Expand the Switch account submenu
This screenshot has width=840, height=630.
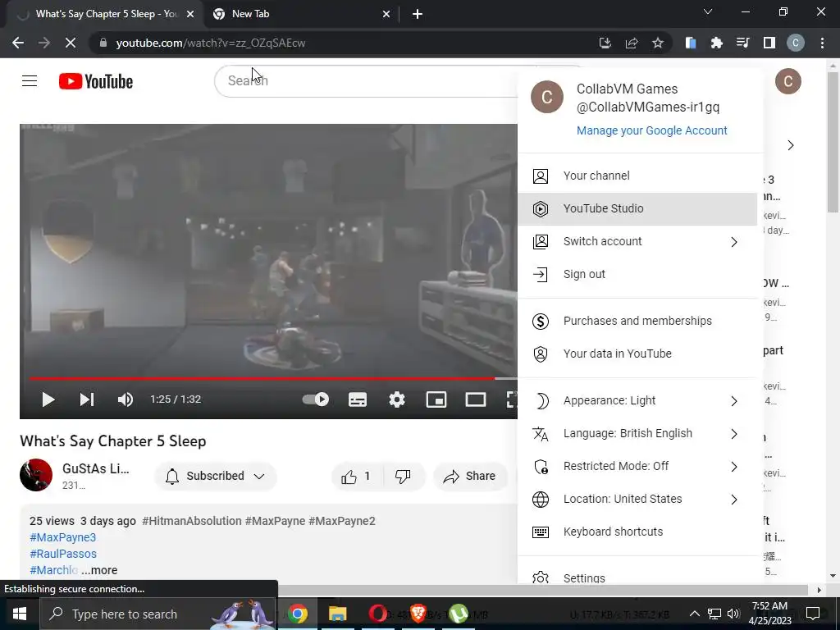point(637,242)
